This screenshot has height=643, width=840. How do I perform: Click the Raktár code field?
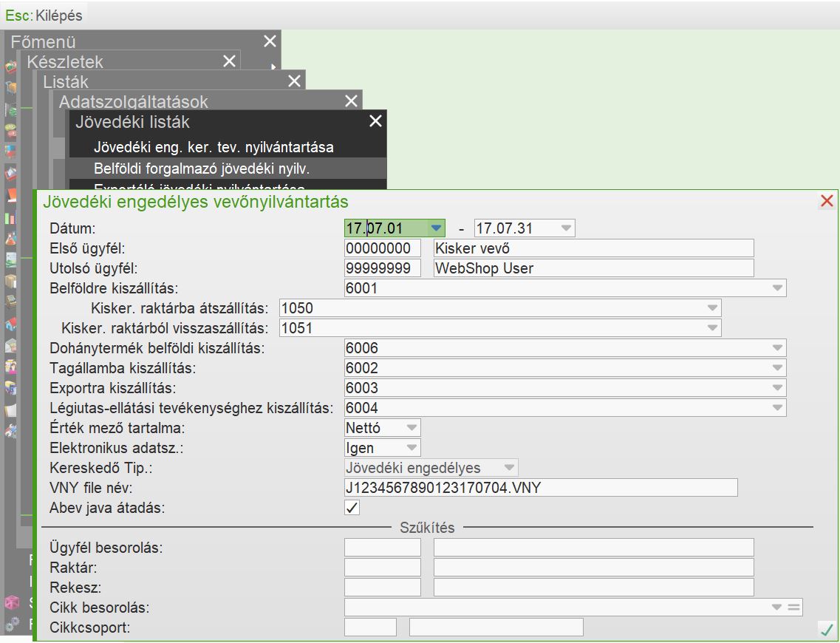pos(383,568)
